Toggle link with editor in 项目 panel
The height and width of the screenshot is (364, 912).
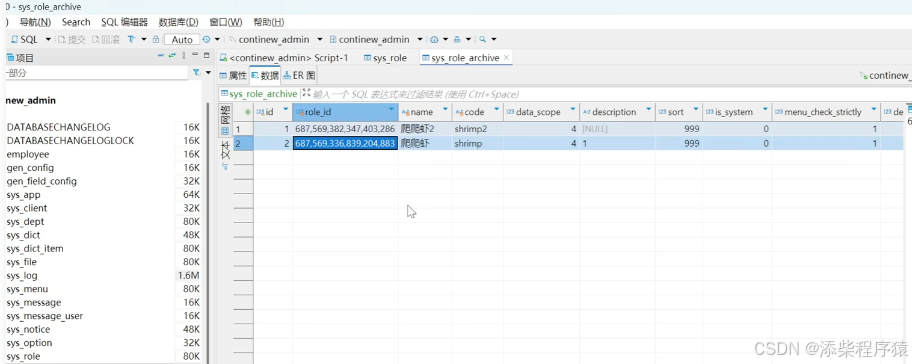(x=172, y=56)
